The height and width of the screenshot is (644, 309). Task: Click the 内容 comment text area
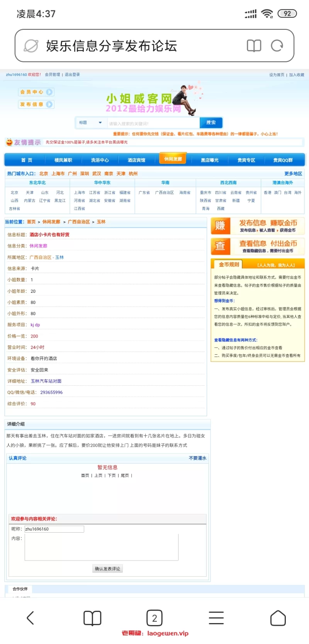(x=102, y=547)
